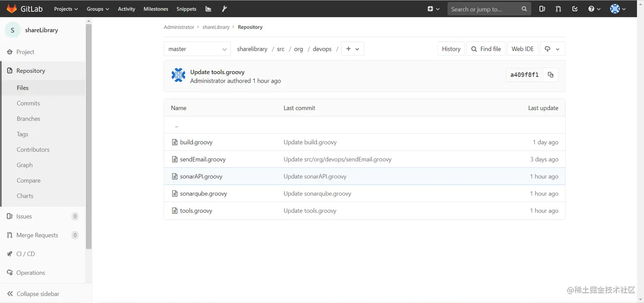Open last commit Update sonarqube.groovy

317,193
